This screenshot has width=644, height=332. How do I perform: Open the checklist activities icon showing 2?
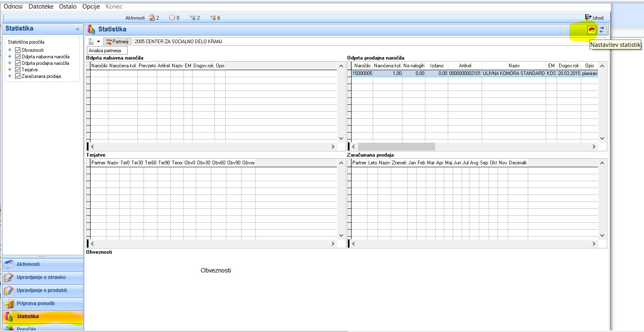152,18
